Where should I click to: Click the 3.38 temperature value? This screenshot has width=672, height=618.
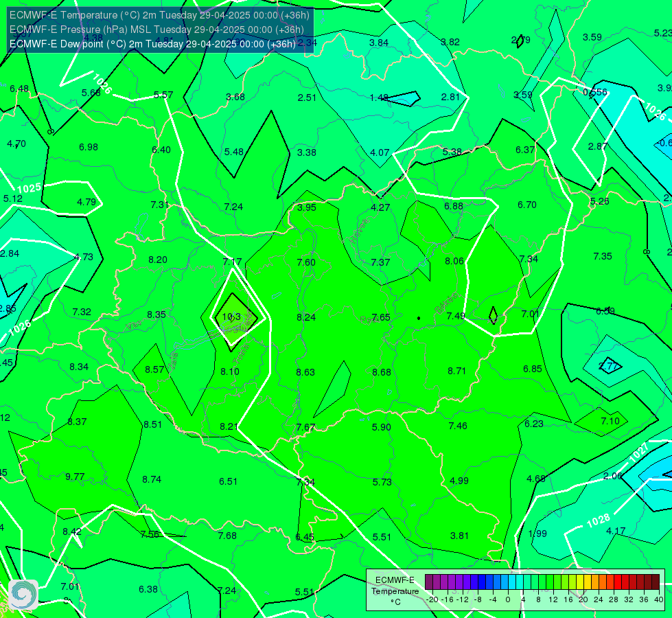307,152
